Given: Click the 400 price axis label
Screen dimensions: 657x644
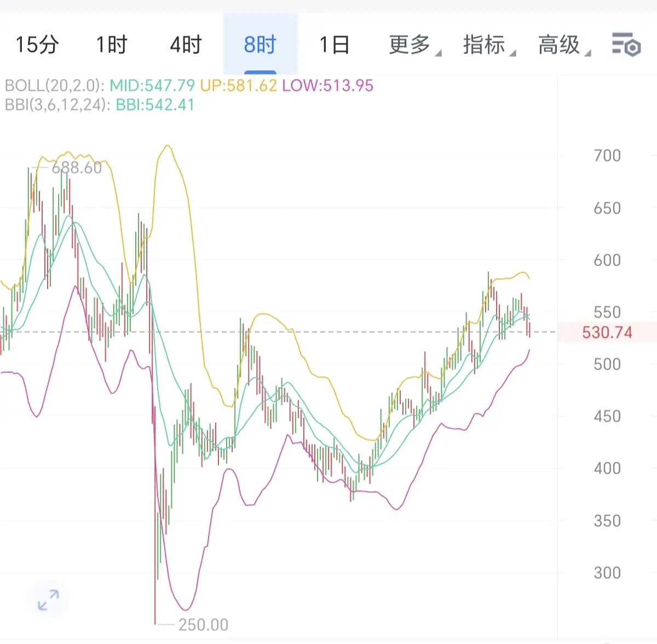Looking at the screenshot, I should (x=607, y=468).
